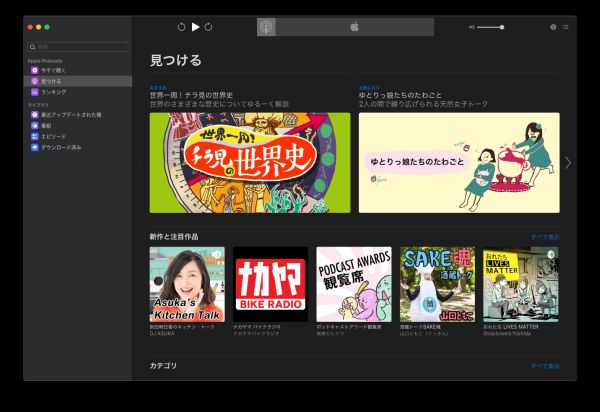Click すべて表示 beside 新作と注目作品
This screenshot has height=412, width=600.
click(x=545, y=237)
